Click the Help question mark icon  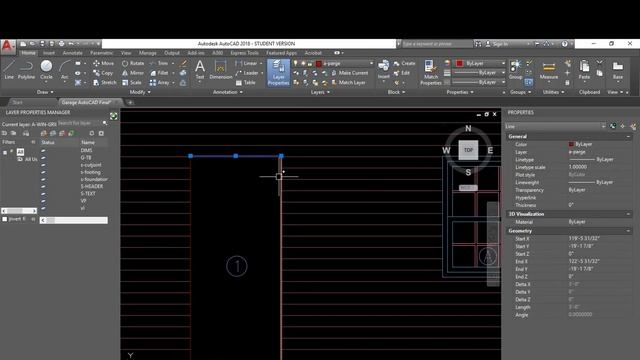564,44
